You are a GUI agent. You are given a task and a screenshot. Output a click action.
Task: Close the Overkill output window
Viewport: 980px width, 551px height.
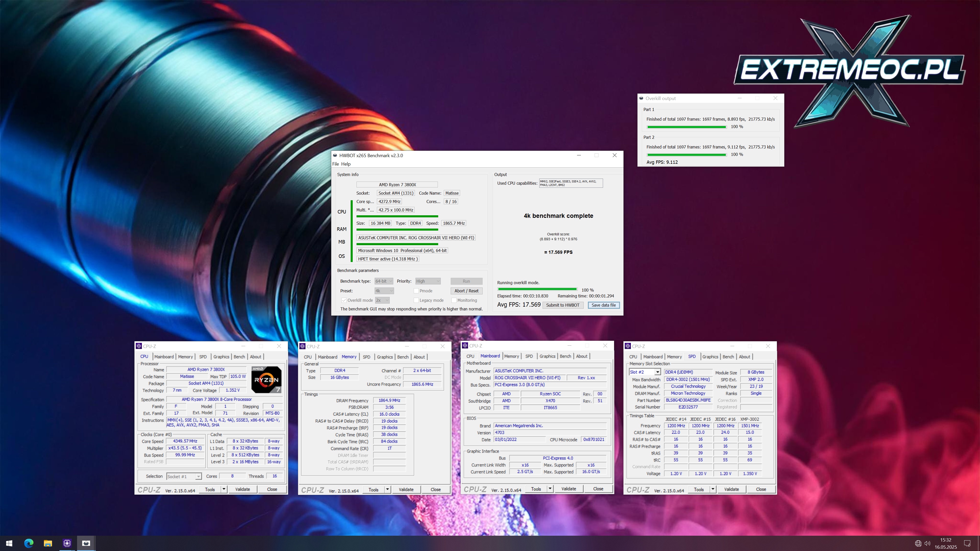(775, 98)
